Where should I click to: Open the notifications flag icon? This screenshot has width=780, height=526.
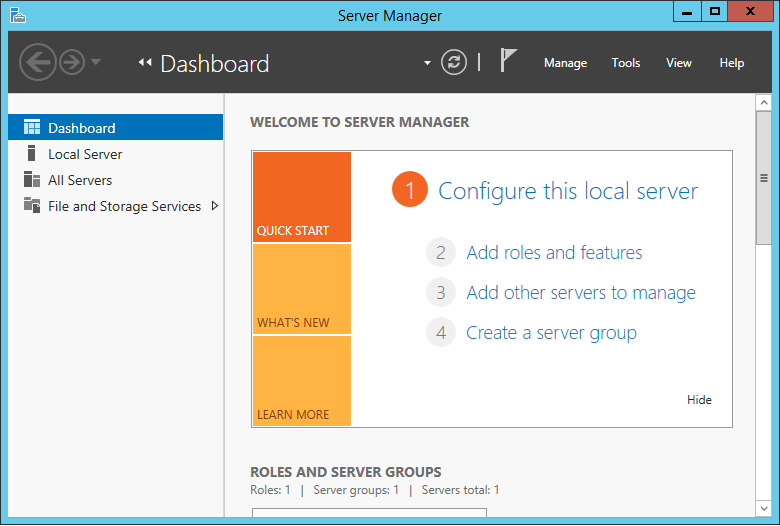[x=508, y=62]
